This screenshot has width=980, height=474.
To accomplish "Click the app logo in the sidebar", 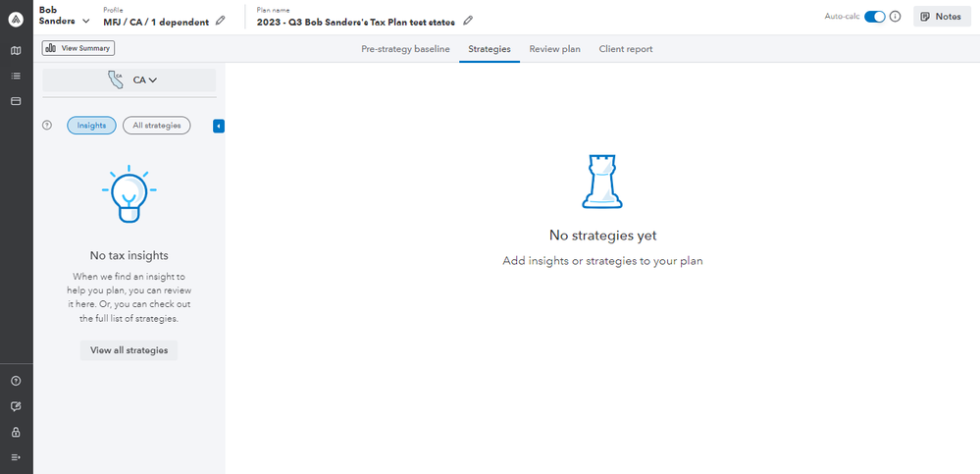I will point(16,17).
